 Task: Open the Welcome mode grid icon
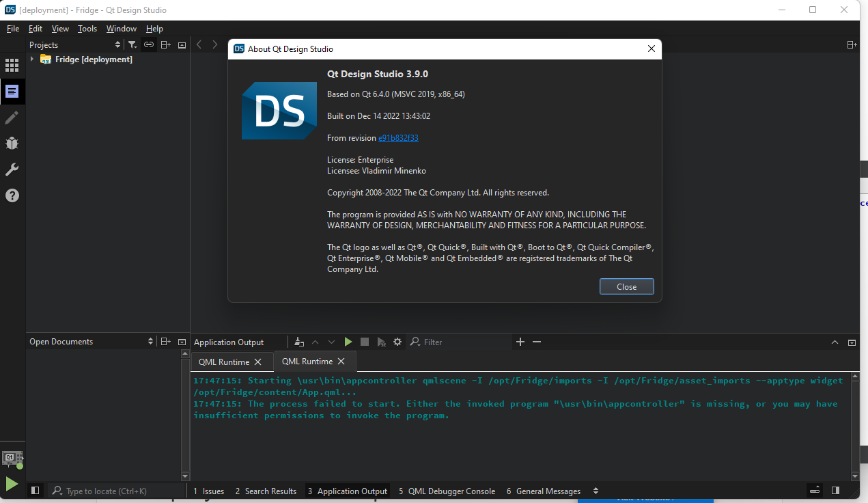tap(12, 66)
